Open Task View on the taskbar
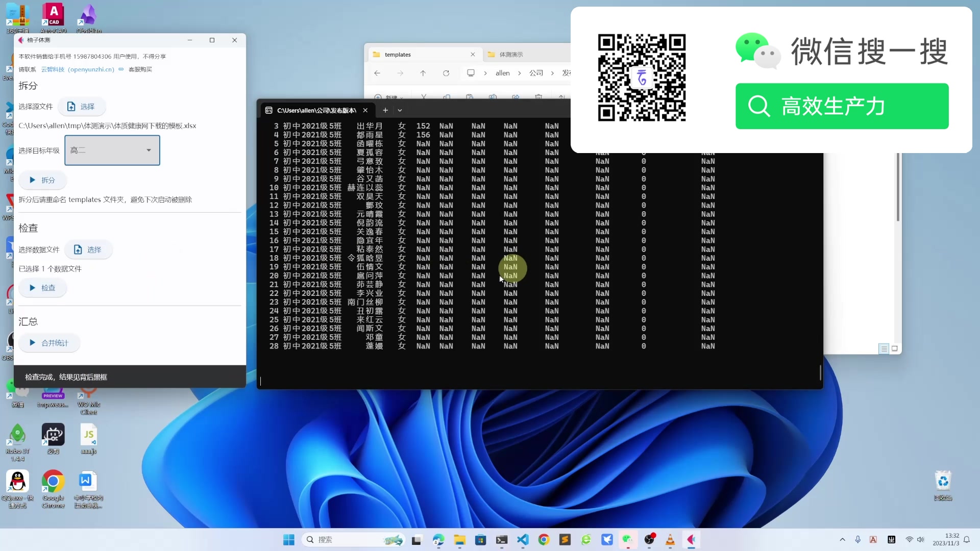The width and height of the screenshot is (980, 551). coord(417,540)
